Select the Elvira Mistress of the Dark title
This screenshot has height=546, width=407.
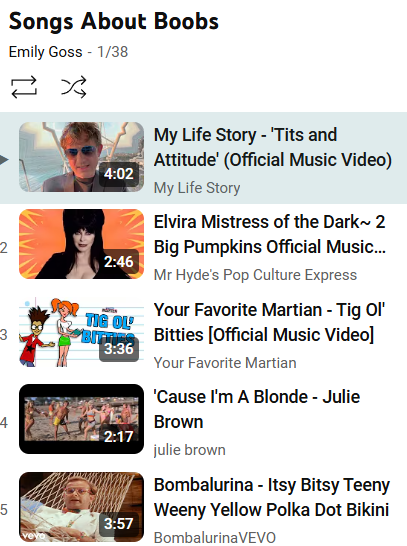click(x=270, y=234)
